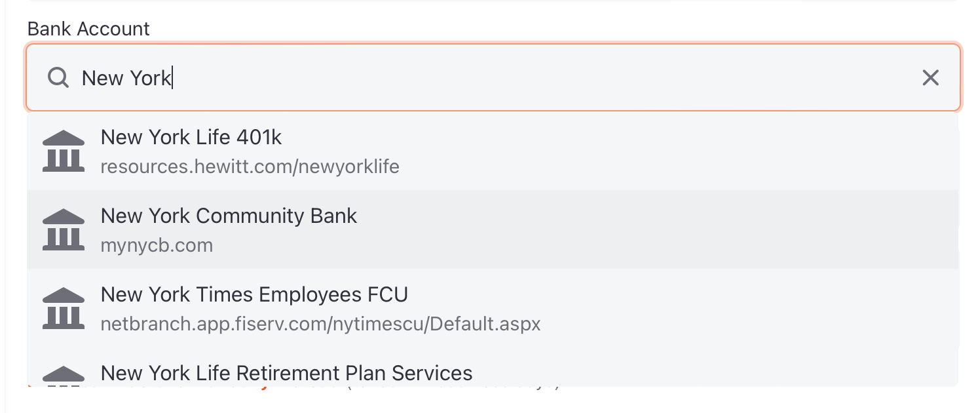Choose the highlighted mynycb.com suggestion row
The height and width of the screenshot is (413, 980).
click(x=493, y=229)
